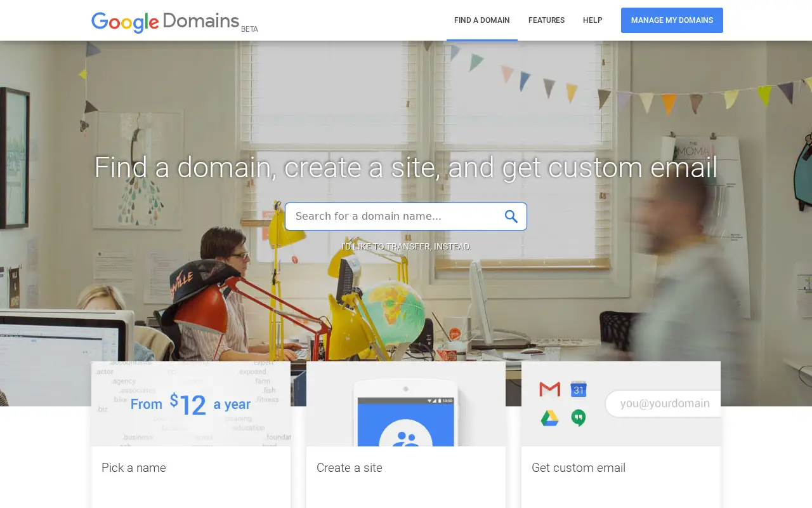
Task: Click the Google Drive triangle icon
Action: (549, 418)
